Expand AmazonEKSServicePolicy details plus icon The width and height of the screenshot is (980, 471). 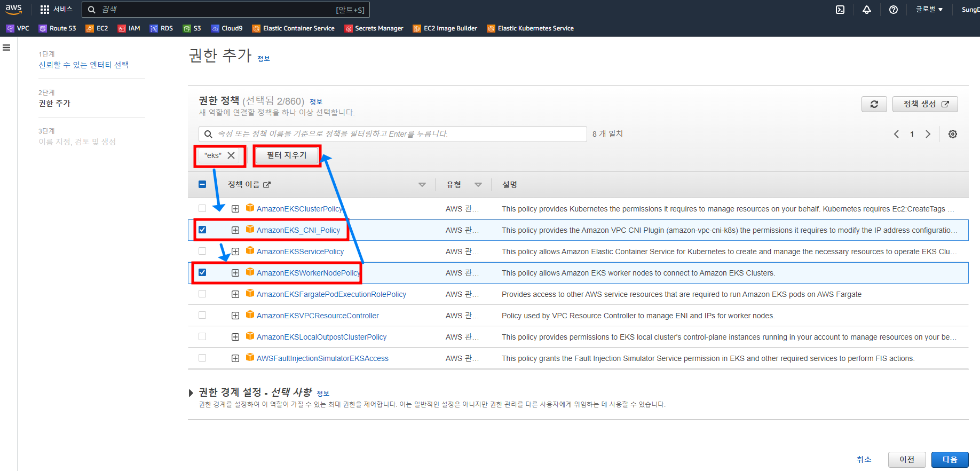tap(235, 252)
